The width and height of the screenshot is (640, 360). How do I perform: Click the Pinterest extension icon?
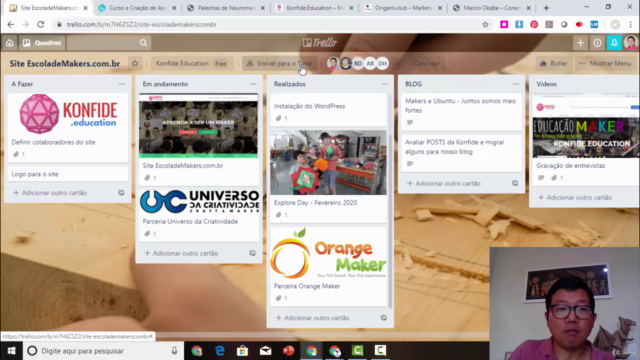(534, 24)
